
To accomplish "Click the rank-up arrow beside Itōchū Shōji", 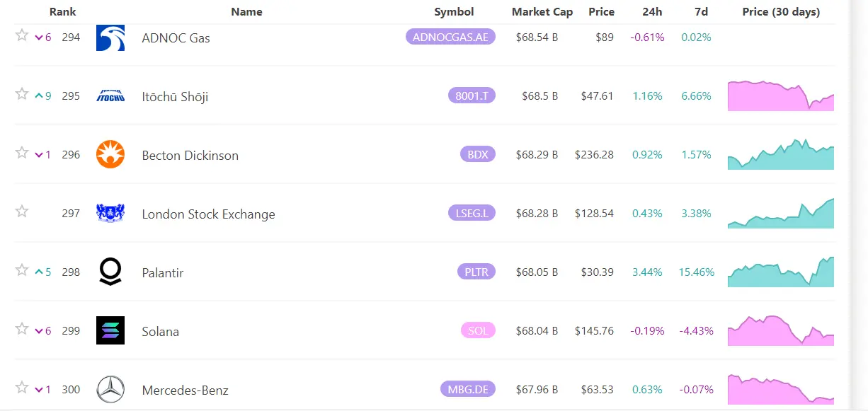I will 40,95.
